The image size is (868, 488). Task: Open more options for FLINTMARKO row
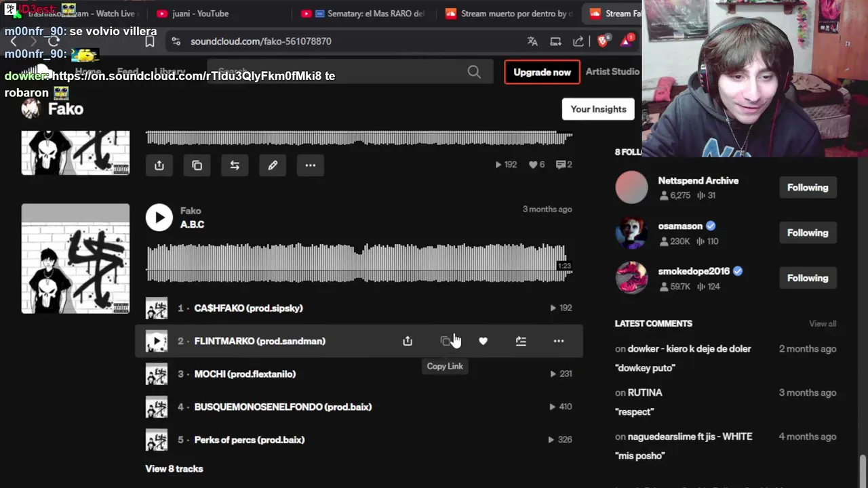559,341
